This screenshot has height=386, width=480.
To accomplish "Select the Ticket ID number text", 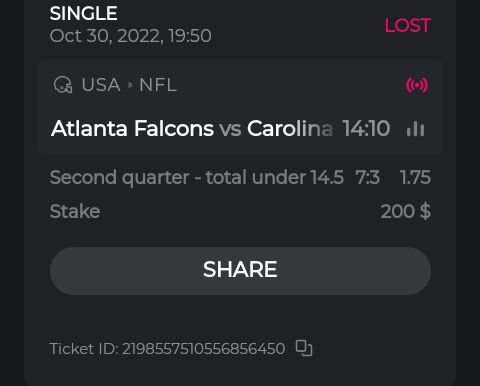I will [x=204, y=349].
